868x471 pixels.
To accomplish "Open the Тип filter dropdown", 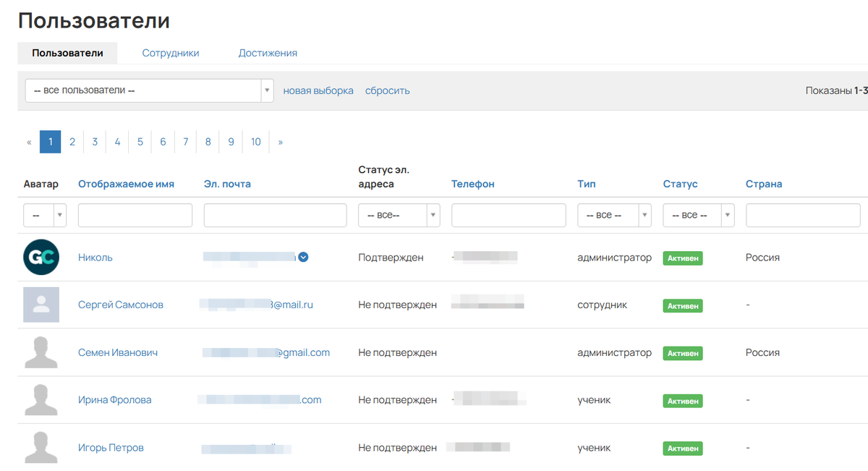I will [614, 215].
